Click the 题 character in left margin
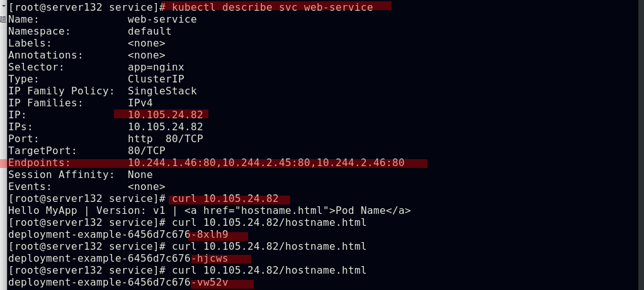 click(x=3, y=19)
